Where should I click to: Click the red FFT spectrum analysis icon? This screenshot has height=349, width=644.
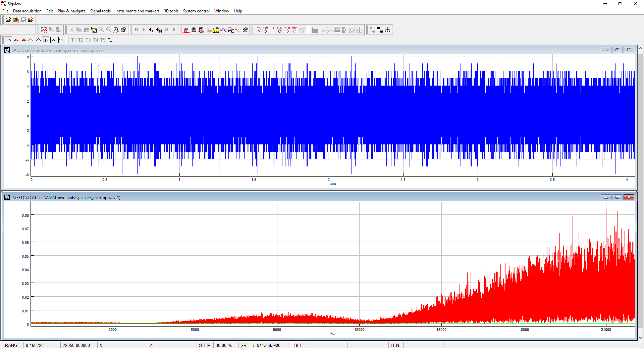(x=186, y=30)
